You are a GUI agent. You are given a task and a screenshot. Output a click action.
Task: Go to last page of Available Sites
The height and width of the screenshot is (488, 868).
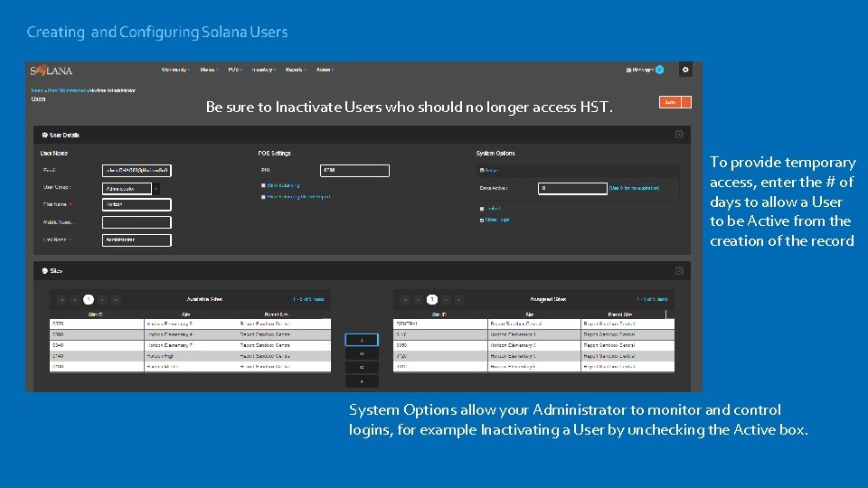coord(115,299)
